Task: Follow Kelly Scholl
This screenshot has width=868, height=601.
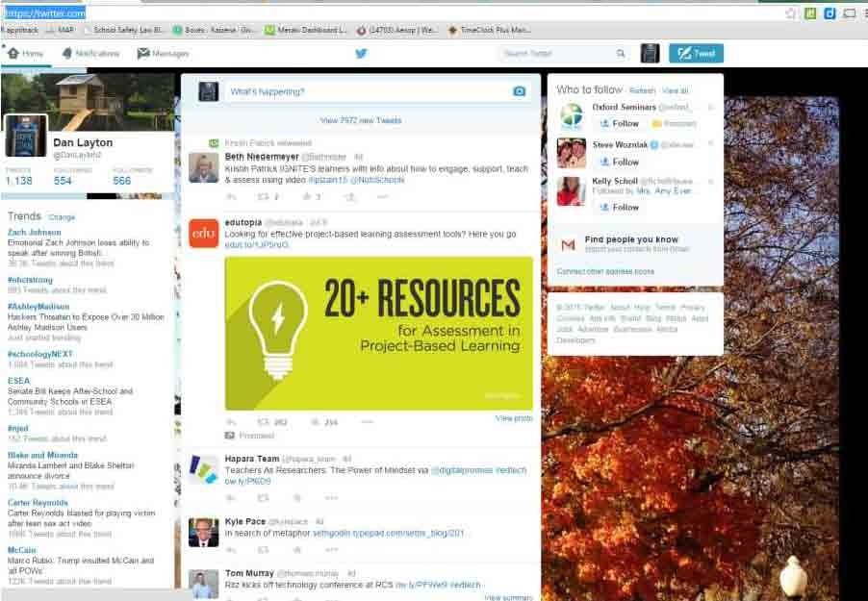Action: [619, 207]
